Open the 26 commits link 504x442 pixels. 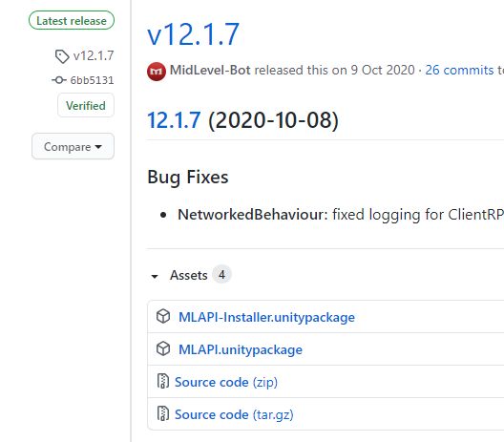pos(459,70)
